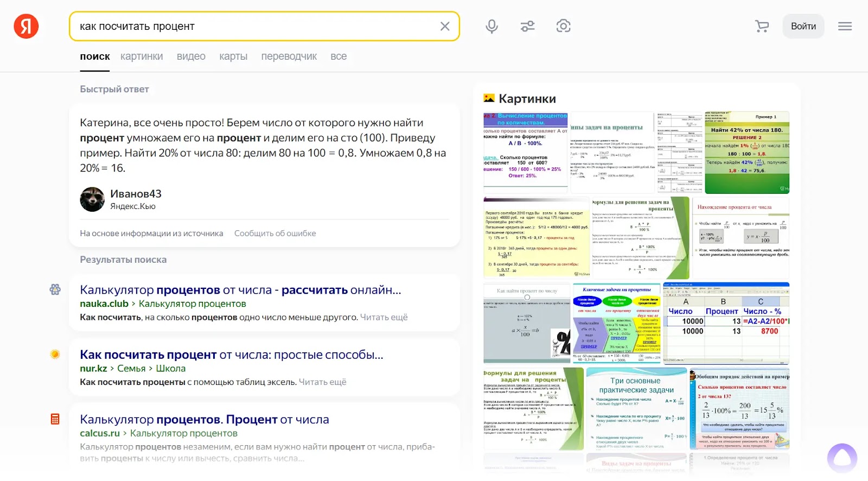Open thumbnail 'Три основные практические задачи'
Screen dimensions: 868x481
coord(636,409)
